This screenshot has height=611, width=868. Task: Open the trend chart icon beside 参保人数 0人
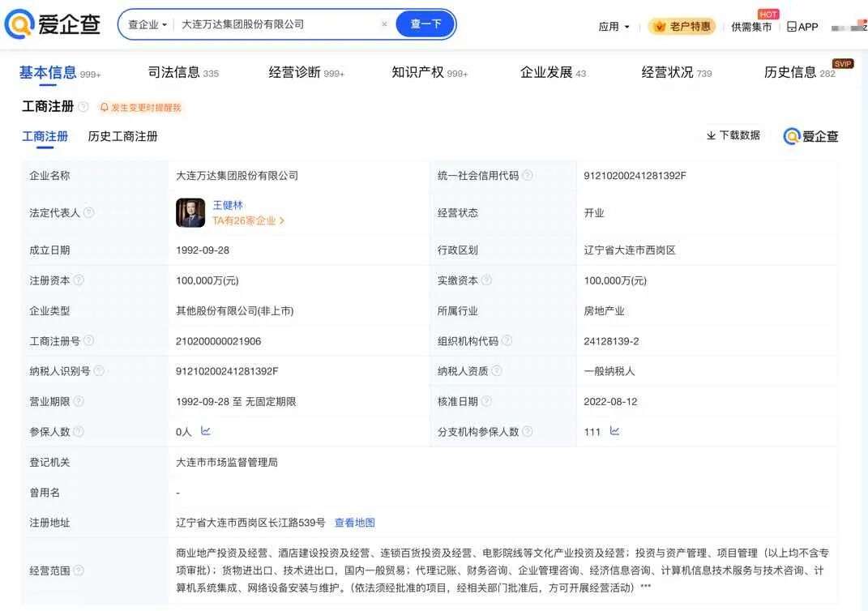click(x=204, y=431)
